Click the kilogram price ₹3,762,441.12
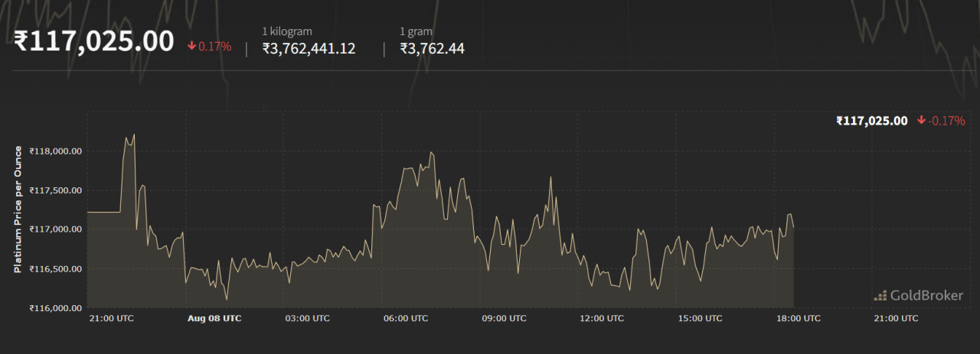Image resolution: width=980 pixels, height=354 pixels. 309,49
